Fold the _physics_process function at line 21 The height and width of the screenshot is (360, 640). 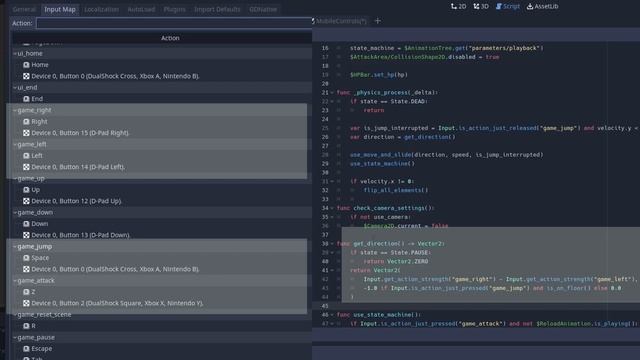point(332,93)
